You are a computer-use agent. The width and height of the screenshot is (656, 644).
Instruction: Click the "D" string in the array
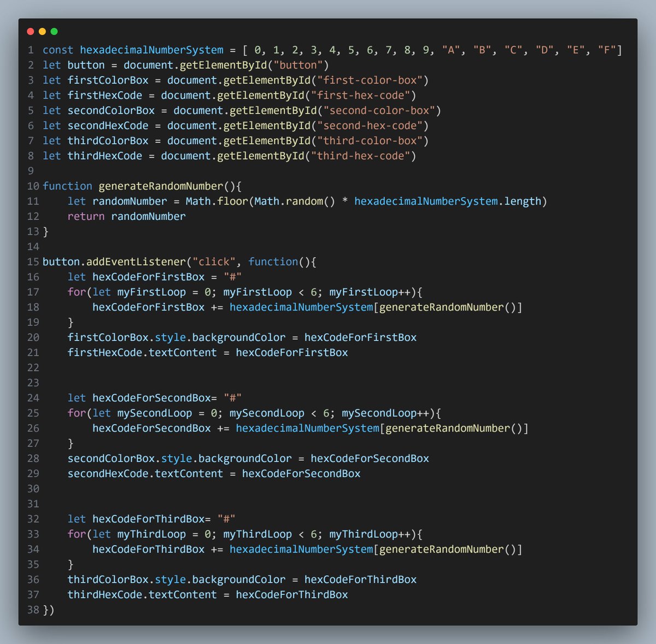544,50
